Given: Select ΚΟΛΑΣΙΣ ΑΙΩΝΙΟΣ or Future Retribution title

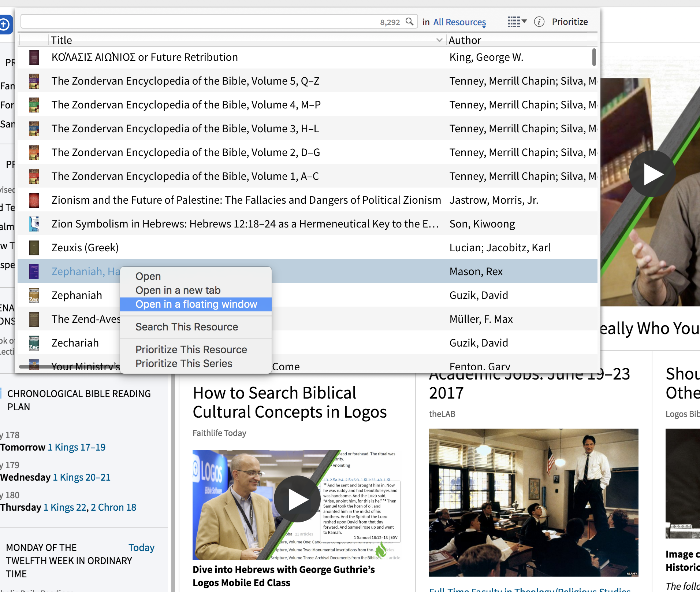Looking at the screenshot, I should tap(145, 57).
